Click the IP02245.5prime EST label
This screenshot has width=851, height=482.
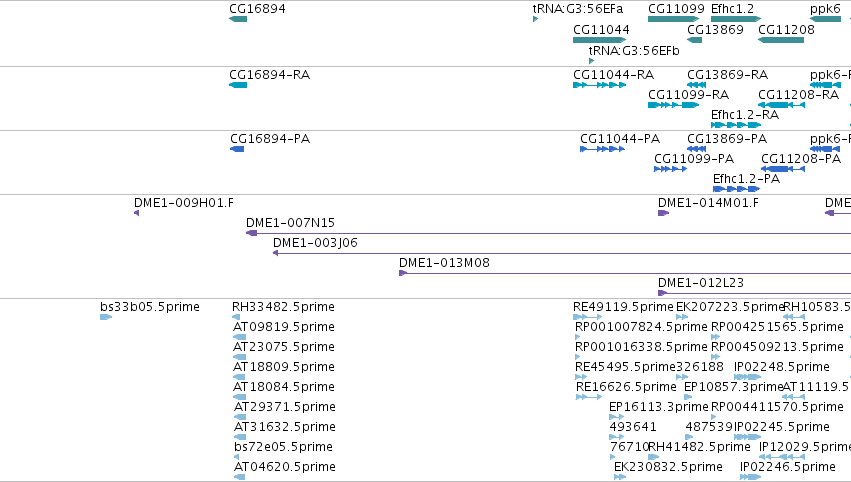click(782, 427)
